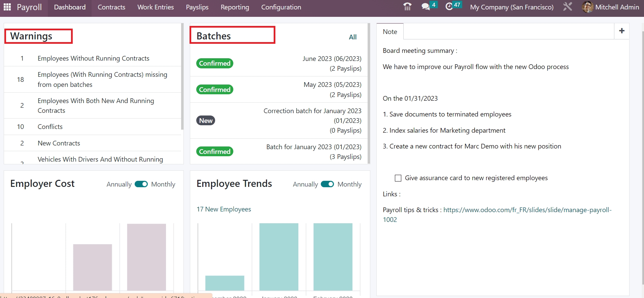Image resolution: width=644 pixels, height=298 pixels.
Task: Toggle Employer Cost Annually/Monthly switch
Action: 141,184
